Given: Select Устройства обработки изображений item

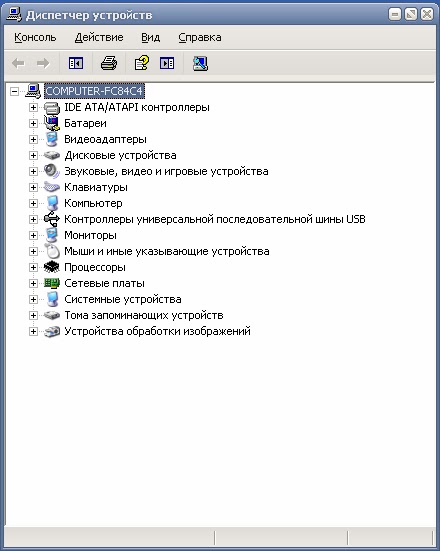Looking at the screenshot, I should [x=157, y=331].
